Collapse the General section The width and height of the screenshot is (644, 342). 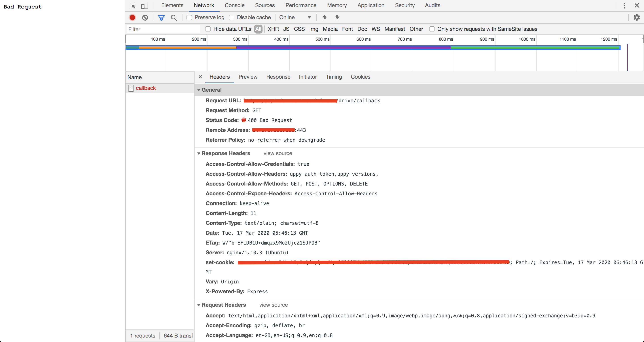point(199,89)
